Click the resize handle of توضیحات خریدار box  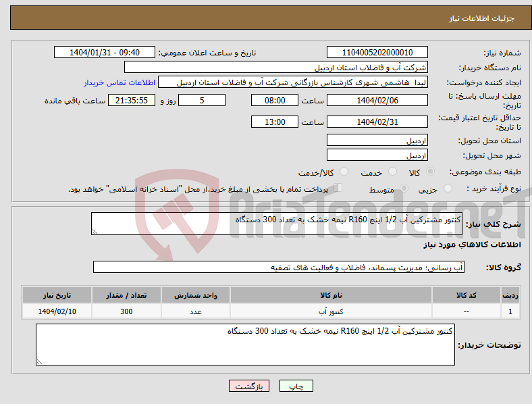click(x=39, y=362)
